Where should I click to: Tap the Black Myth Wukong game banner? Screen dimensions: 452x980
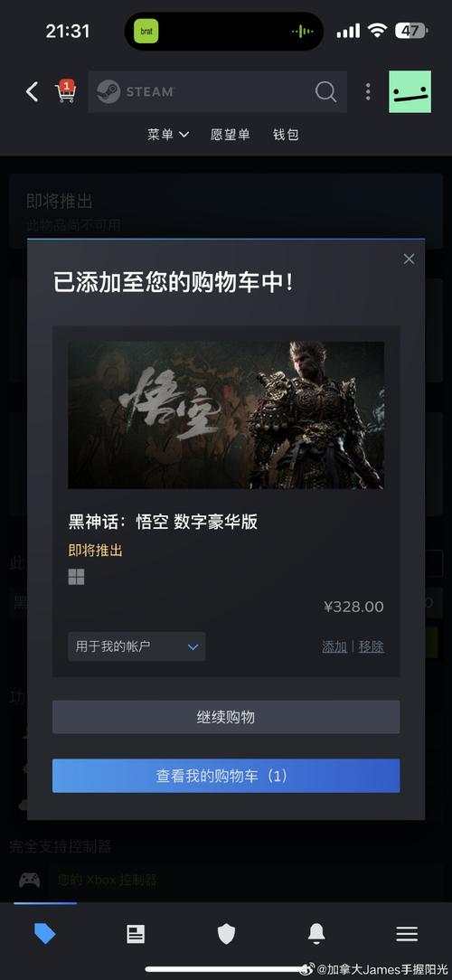click(x=226, y=415)
